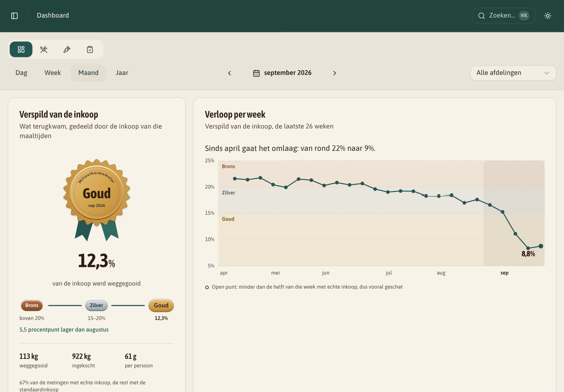Go to next month arrow

click(x=334, y=73)
